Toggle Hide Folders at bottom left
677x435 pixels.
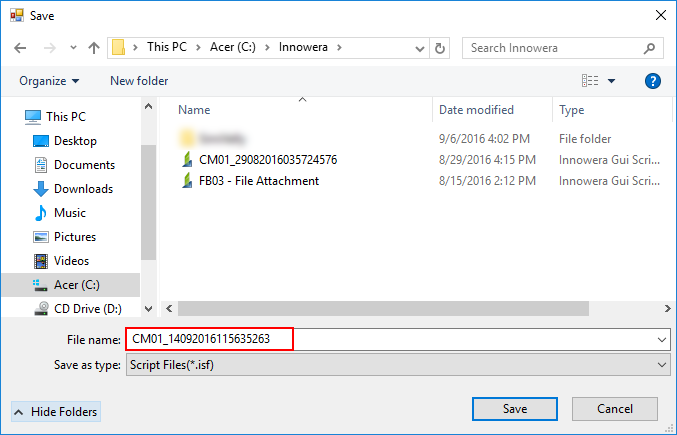click(56, 412)
